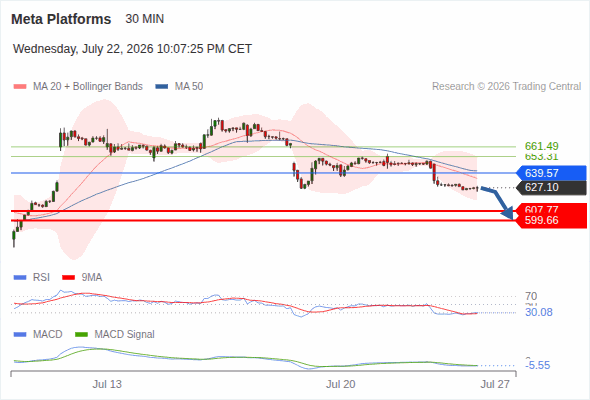Click the MACD value -5.55
The width and height of the screenshot is (590, 400).
point(538,365)
